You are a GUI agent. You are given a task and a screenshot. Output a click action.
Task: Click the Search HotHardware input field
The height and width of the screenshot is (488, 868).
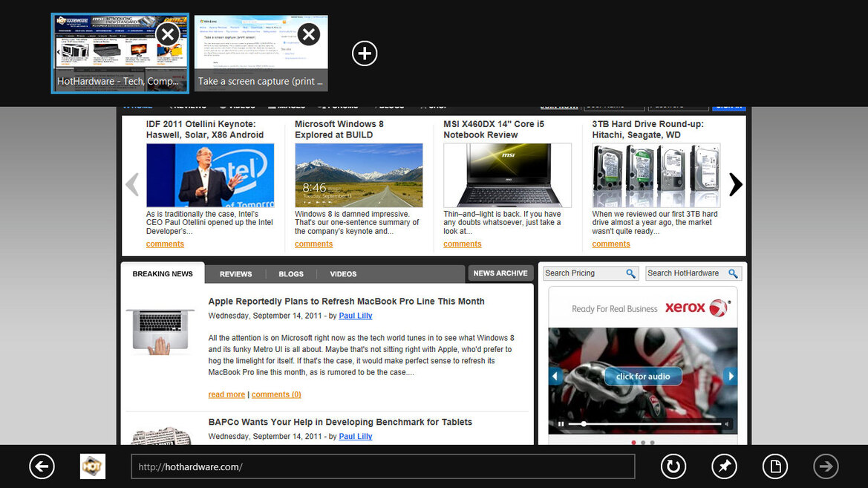685,273
